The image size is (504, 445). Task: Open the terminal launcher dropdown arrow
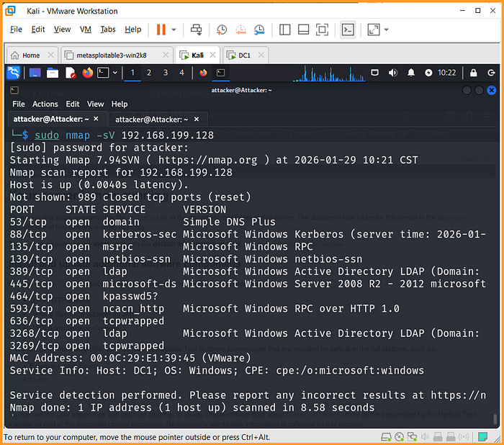pyautogui.click(x=114, y=73)
